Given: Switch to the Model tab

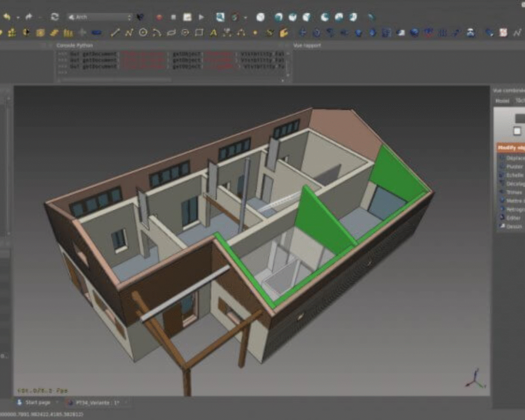Looking at the screenshot, I should (x=502, y=101).
